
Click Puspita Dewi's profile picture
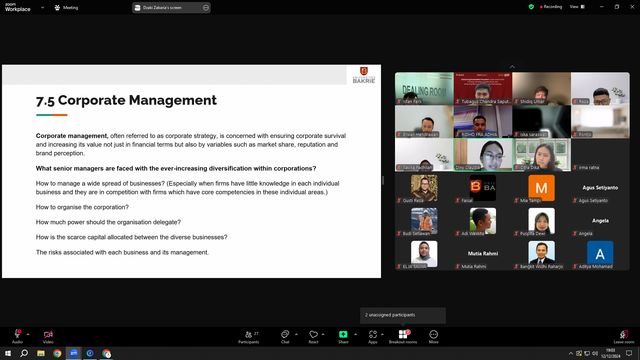click(542, 221)
